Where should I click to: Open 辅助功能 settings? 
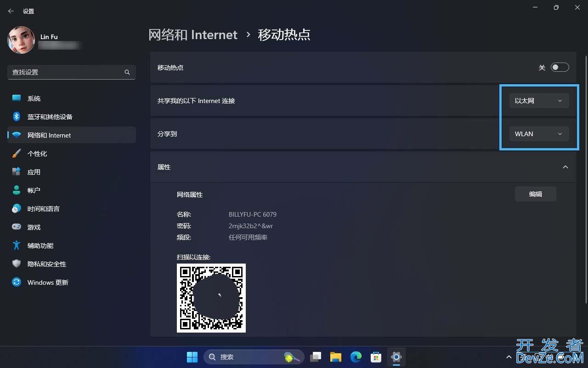[72, 246]
